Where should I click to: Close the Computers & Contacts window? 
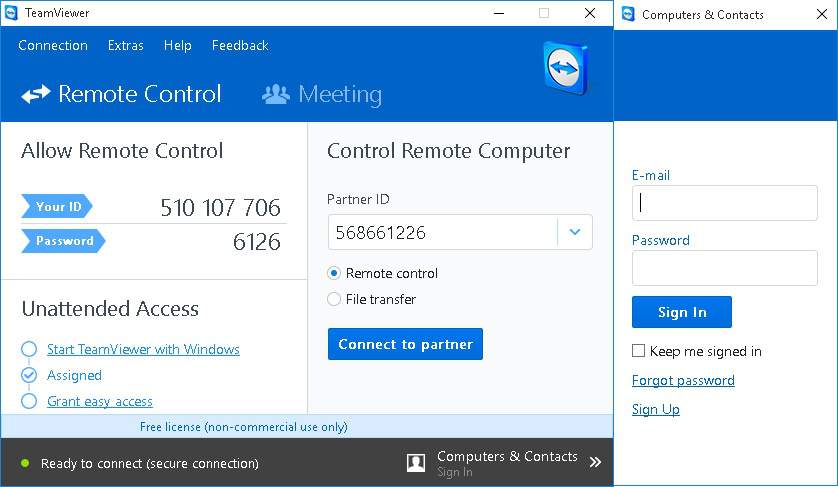(x=822, y=14)
